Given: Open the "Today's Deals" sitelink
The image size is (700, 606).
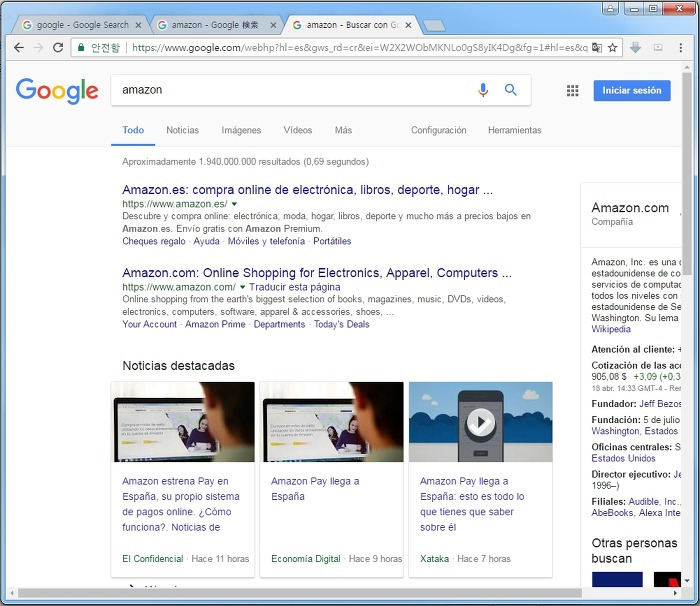Looking at the screenshot, I should (x=342, y=324).
